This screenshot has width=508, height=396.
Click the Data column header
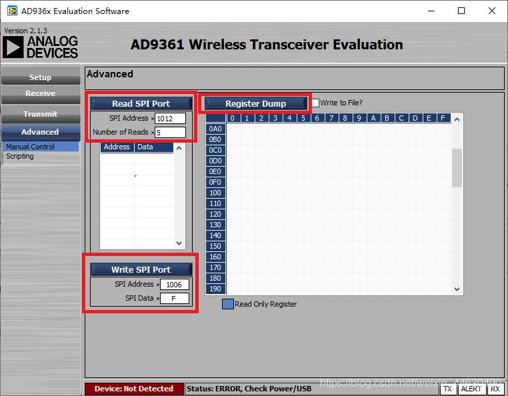coord(154,147)
